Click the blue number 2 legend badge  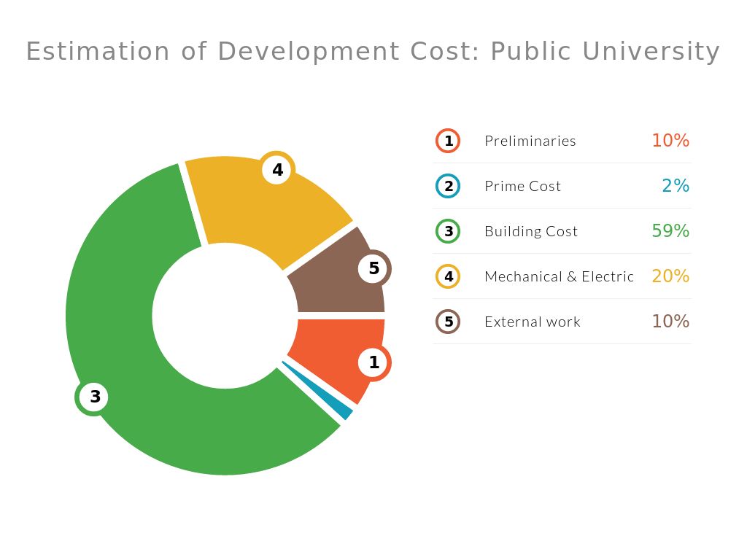coord(448,186)
